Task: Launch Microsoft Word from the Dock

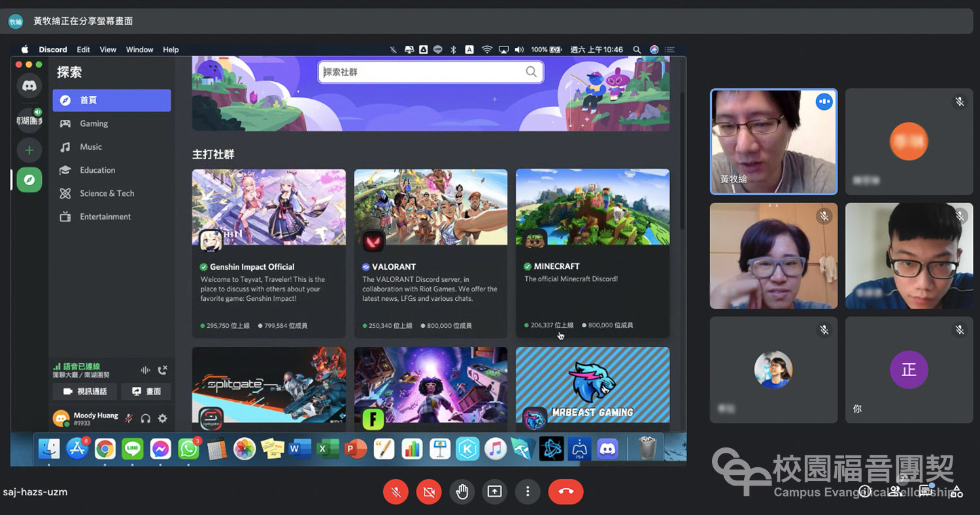Action: (300, 449)
